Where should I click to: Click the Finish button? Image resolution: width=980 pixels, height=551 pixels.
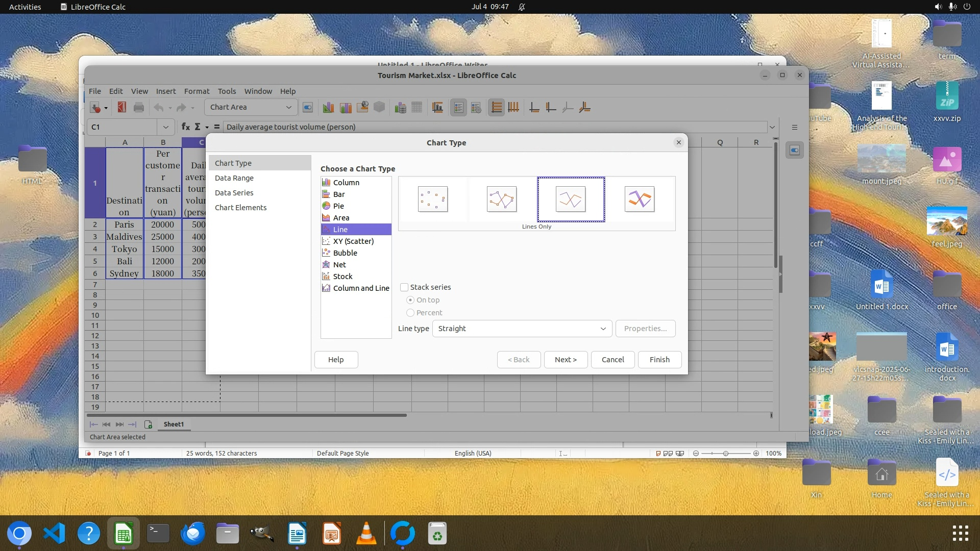click(659, 360)
